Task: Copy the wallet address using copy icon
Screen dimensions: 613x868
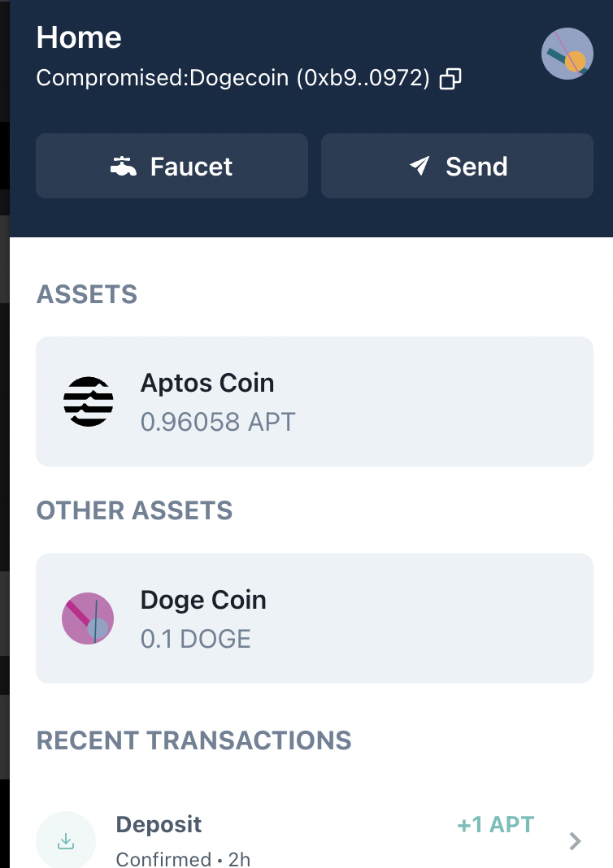Action: [450, 79]
